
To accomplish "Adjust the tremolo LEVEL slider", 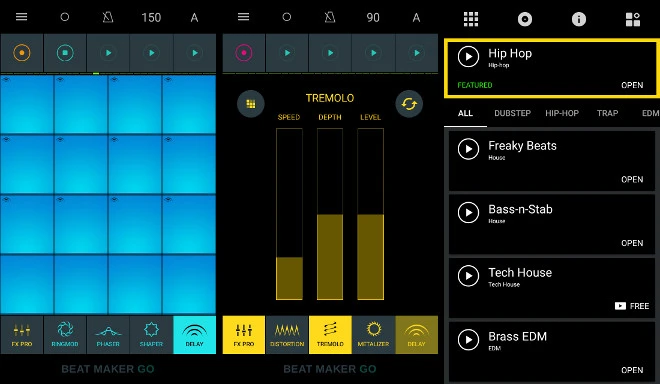I will tap(370, 214).
